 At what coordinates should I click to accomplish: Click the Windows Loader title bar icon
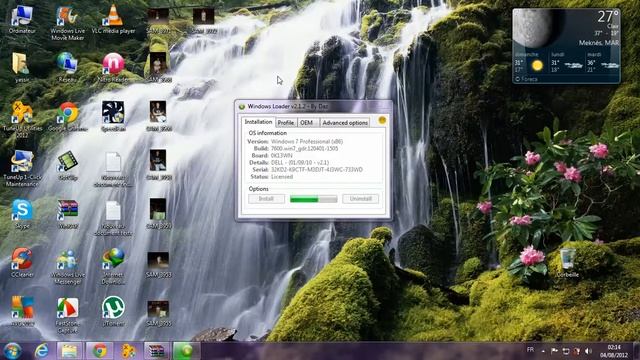click(x=242, y=107)
